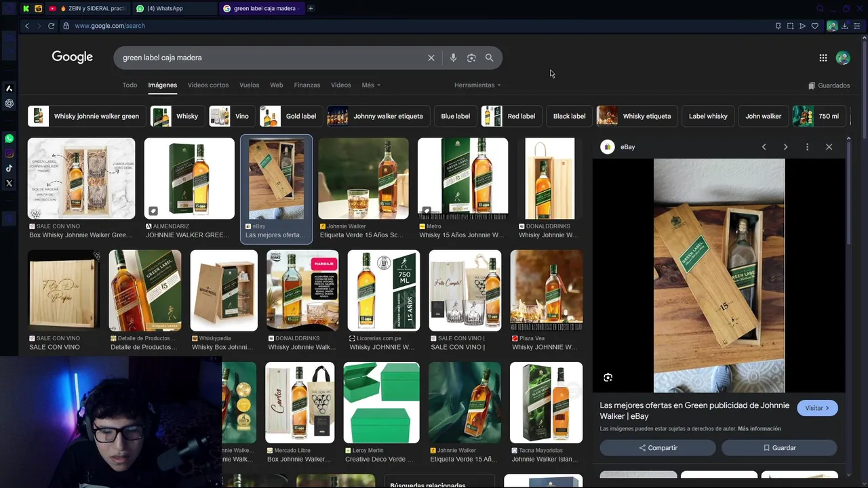Filter by John walker chip
The image size is (868, 488).
(764, 116)
